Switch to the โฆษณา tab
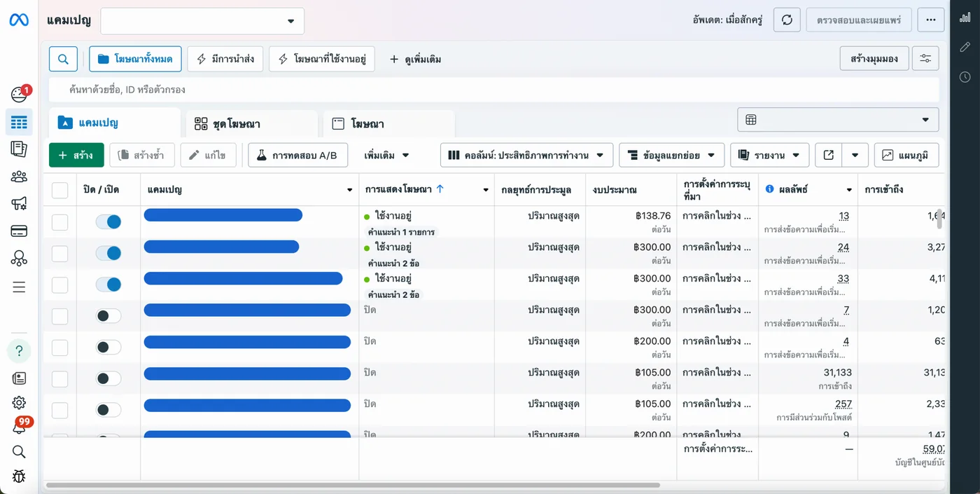The height and width of the screenshot is (494, 980). tap(388, 123)
